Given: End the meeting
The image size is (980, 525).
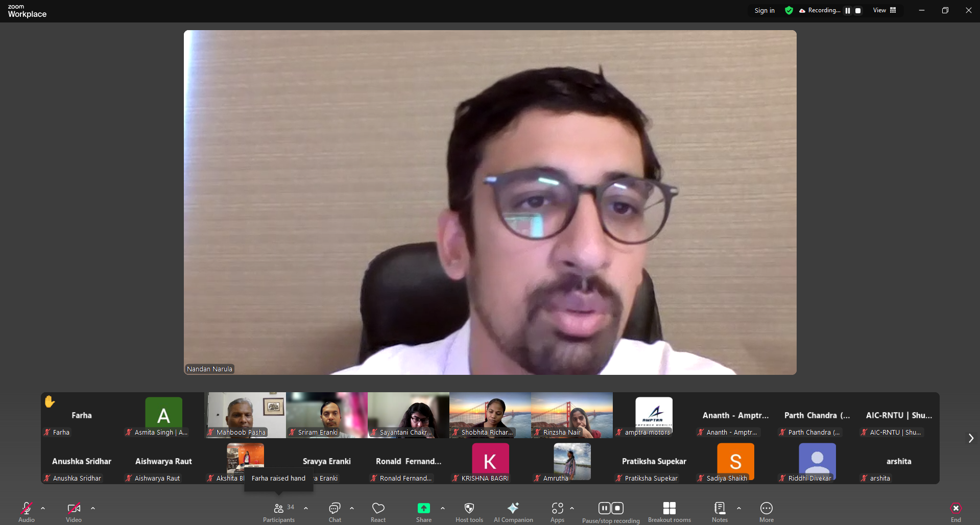Looking at the screenshot, I should (x=955, y=512).
